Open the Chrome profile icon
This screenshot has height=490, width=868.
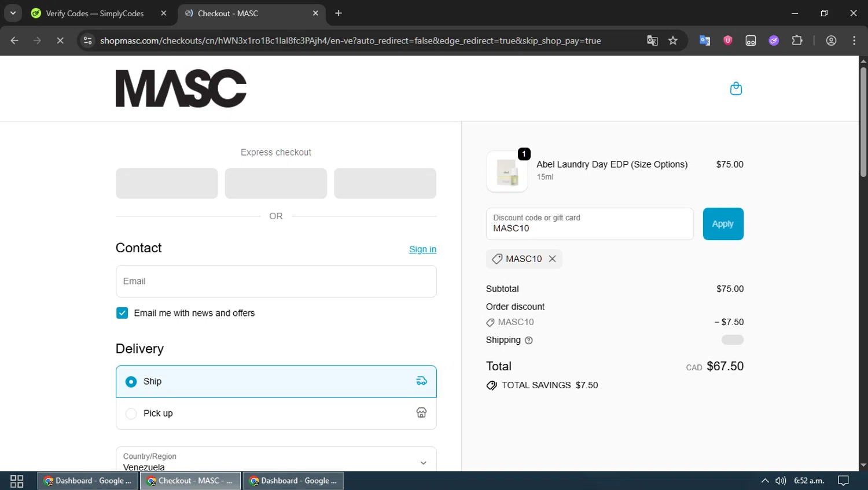[x=832, y=40]
